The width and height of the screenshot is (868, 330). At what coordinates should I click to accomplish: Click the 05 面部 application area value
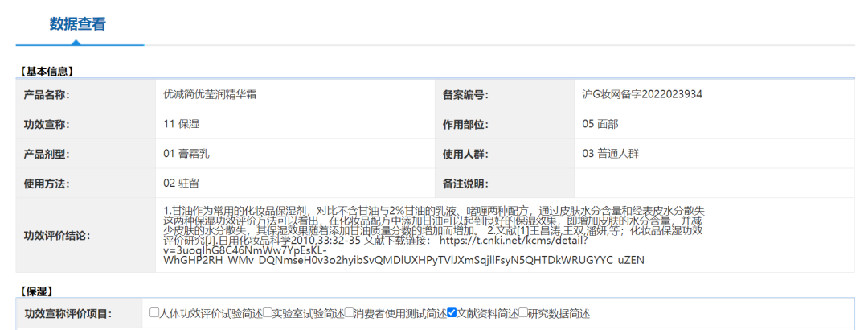tap(600, 124)
